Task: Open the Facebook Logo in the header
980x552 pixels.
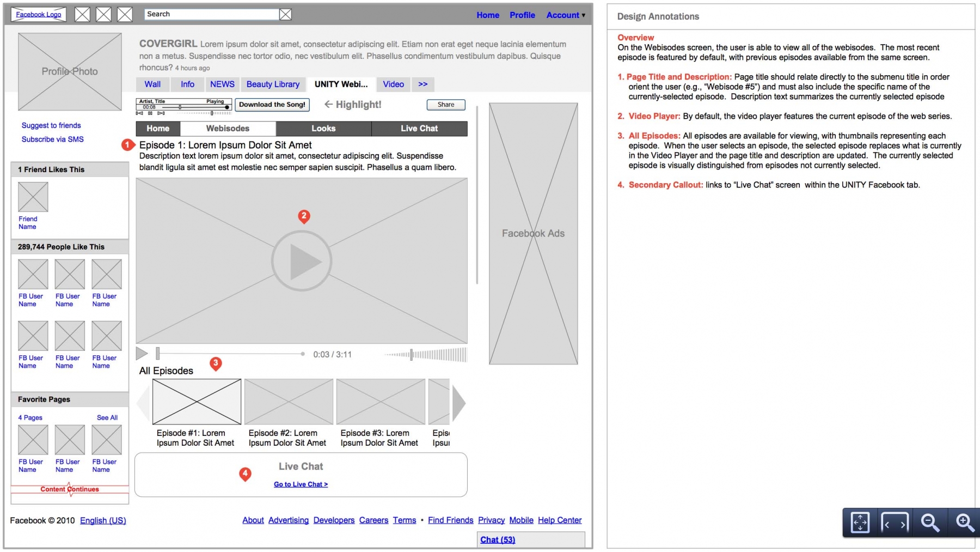Action: point(39,14)
